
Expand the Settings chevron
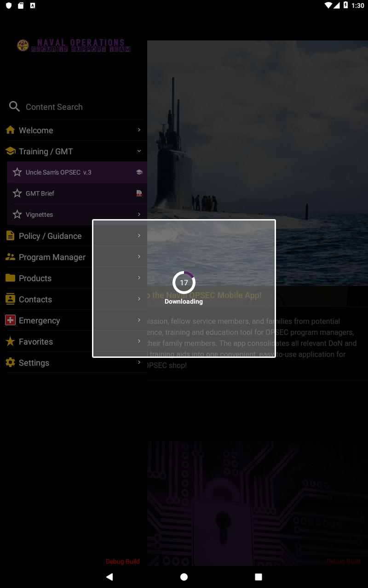pos(139,362)
